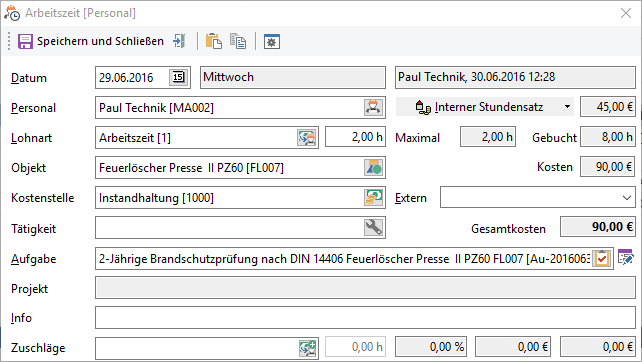
Task: Edit the 2,00 h hours field next to Lohnart
Action: tap(355, 137)
